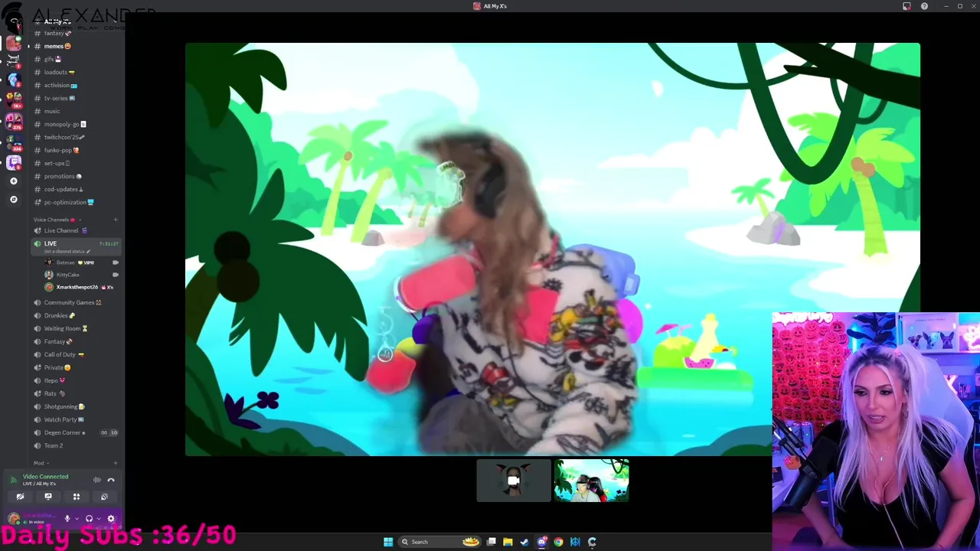Open the activision channel

(75, 85)
